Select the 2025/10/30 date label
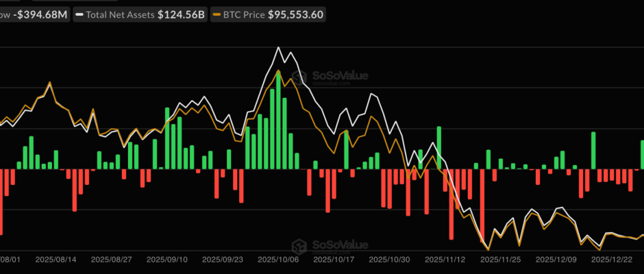The image size is (644, 274). tap(391, 260)
